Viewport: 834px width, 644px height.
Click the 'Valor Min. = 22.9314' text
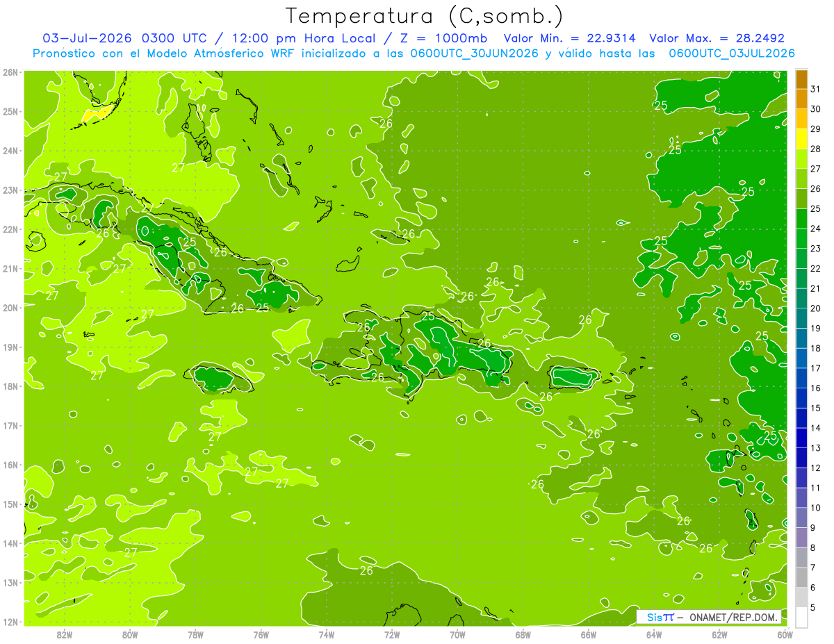click(570, 38)
